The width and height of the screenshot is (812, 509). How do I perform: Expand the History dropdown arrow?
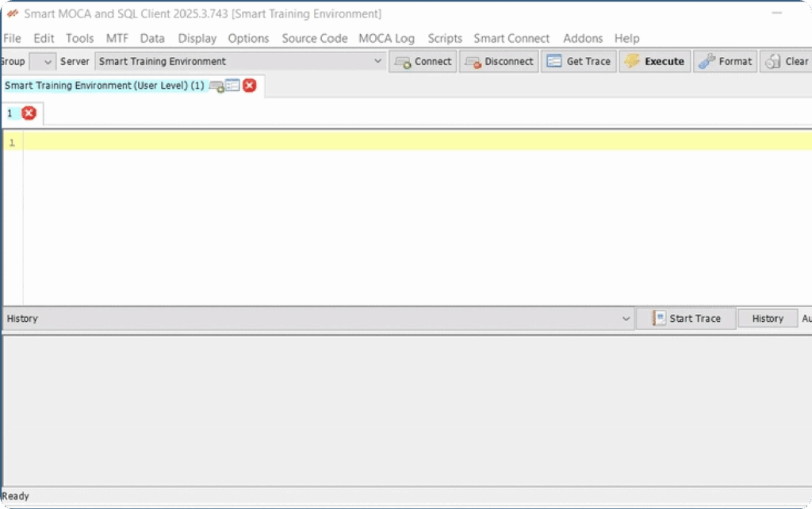click(626, 319)
